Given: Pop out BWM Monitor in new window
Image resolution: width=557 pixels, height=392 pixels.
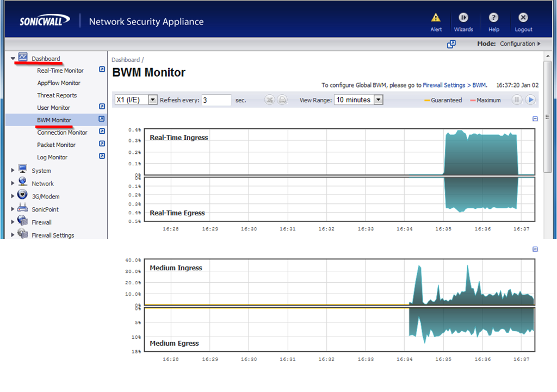Looking at the screenshot, I should [x=102, y=119].
